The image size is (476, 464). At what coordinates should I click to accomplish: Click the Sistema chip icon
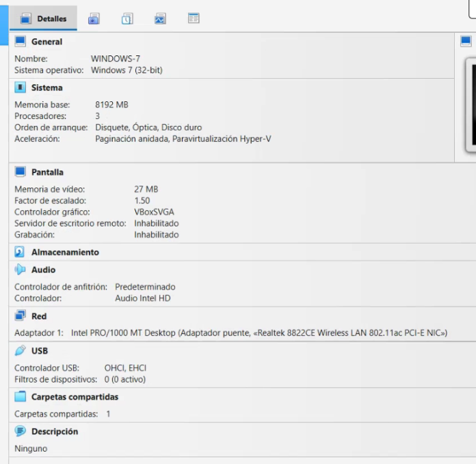point(21,88)
